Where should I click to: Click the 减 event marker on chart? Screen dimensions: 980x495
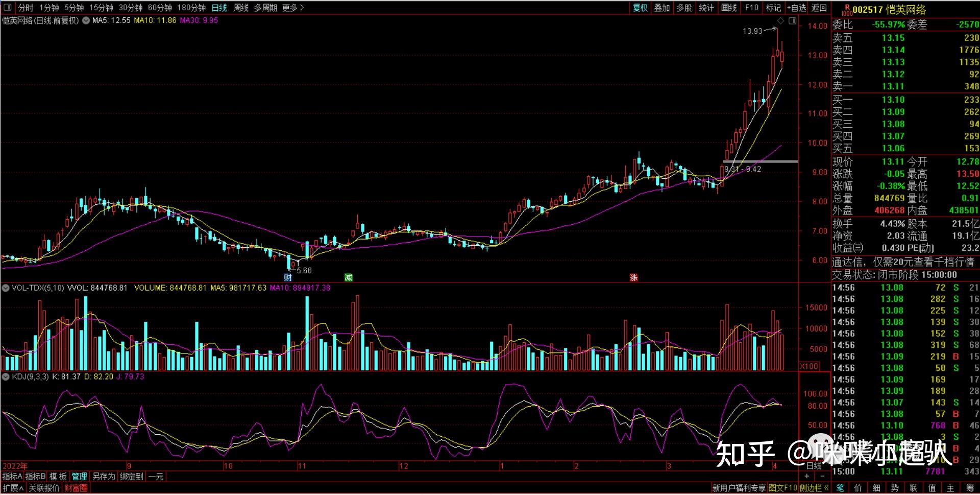tap(349, 277)
